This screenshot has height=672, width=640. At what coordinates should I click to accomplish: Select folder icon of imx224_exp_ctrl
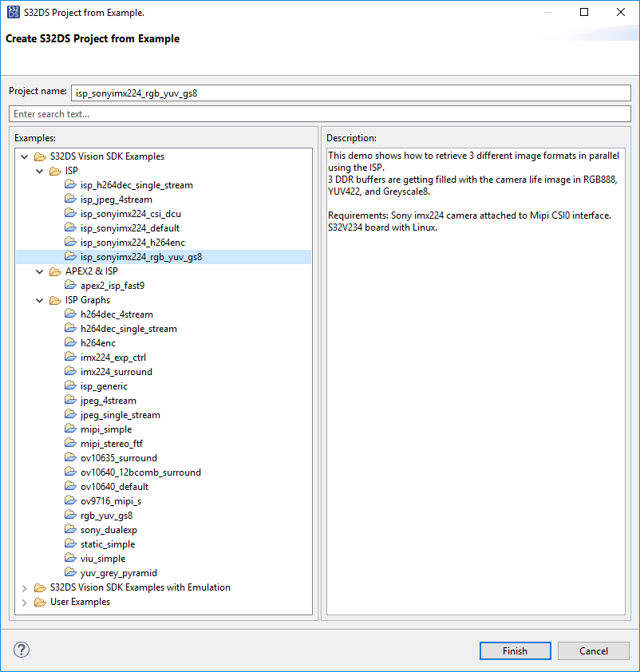(x=70, y=358)
